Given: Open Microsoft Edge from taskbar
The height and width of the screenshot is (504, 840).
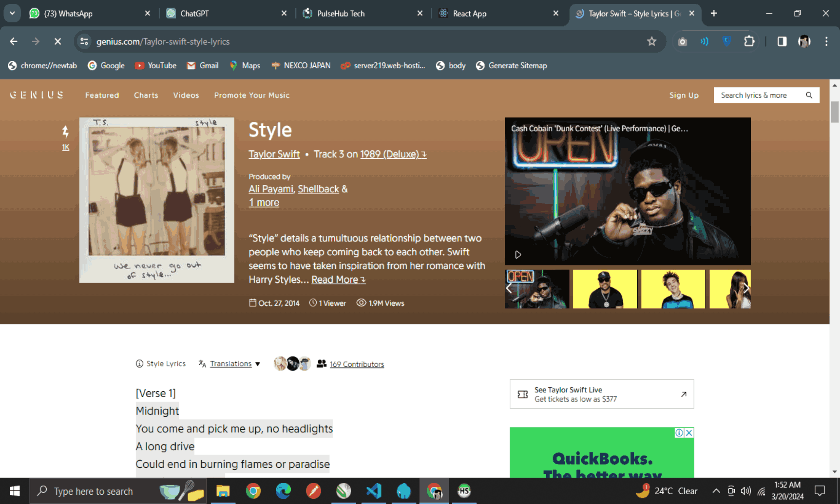Looking at the screenshot, I should [283, 491].
